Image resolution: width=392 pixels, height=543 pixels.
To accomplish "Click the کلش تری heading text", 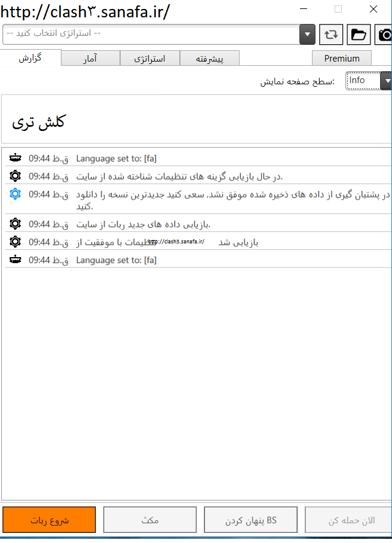I will [x=38, y=122].
